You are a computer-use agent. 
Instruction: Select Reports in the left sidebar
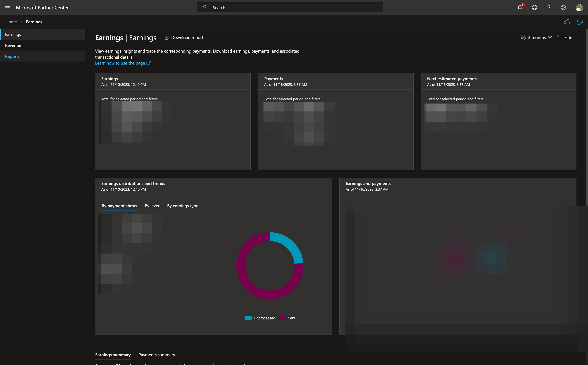pos(43,56)
